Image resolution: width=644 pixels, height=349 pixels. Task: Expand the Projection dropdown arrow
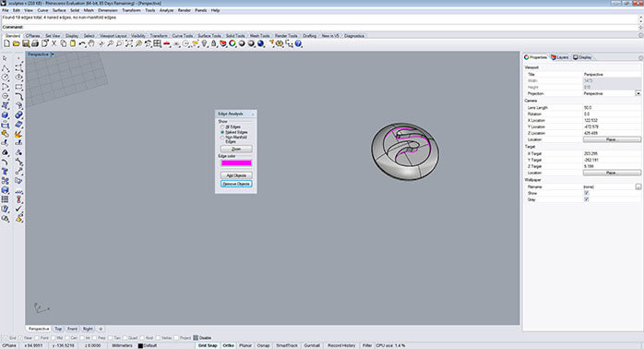[x=638, y=94]
